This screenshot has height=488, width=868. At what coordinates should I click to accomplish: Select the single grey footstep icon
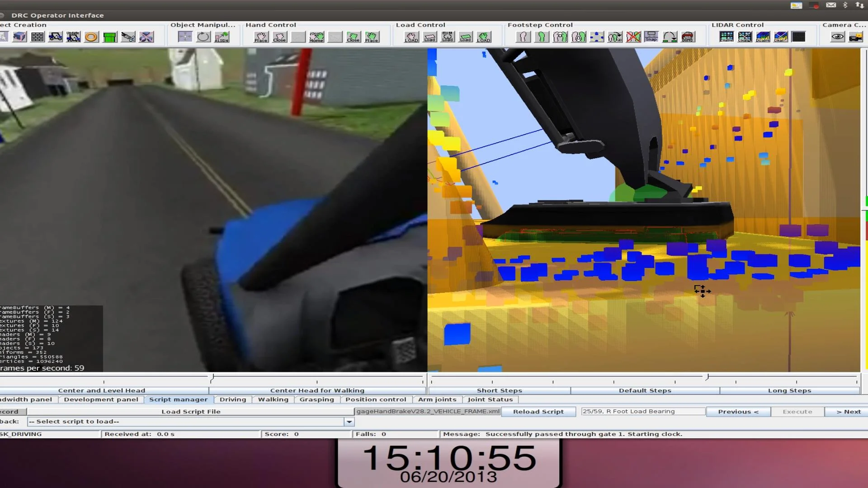click(x=523, y=37)
